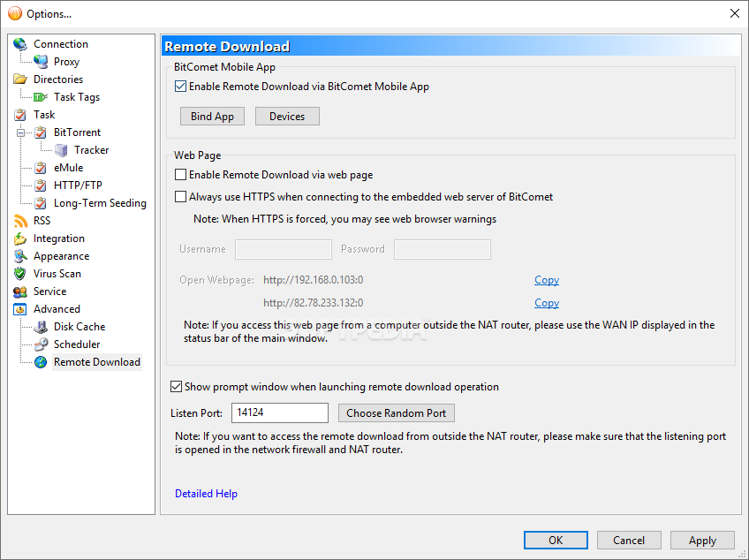
Task: Copy the 82.78.233.132 webpage URL
Action: pyautogui.click(x=547, y=303)
